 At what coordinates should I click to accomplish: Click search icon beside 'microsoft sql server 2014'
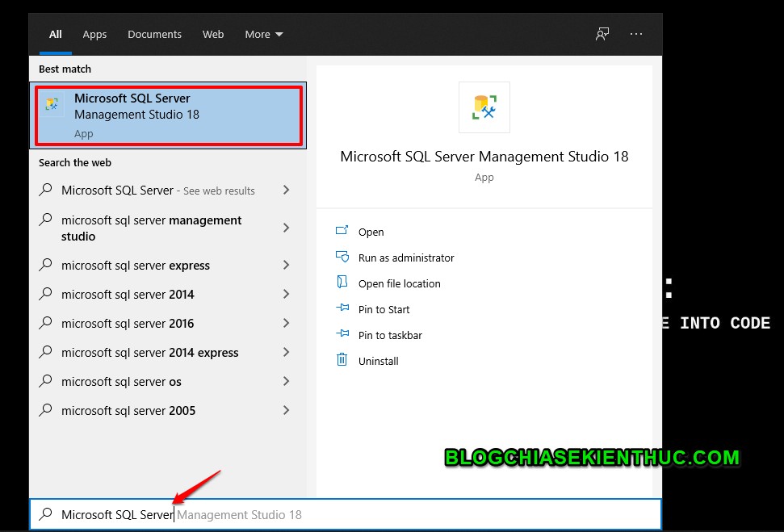45,294
